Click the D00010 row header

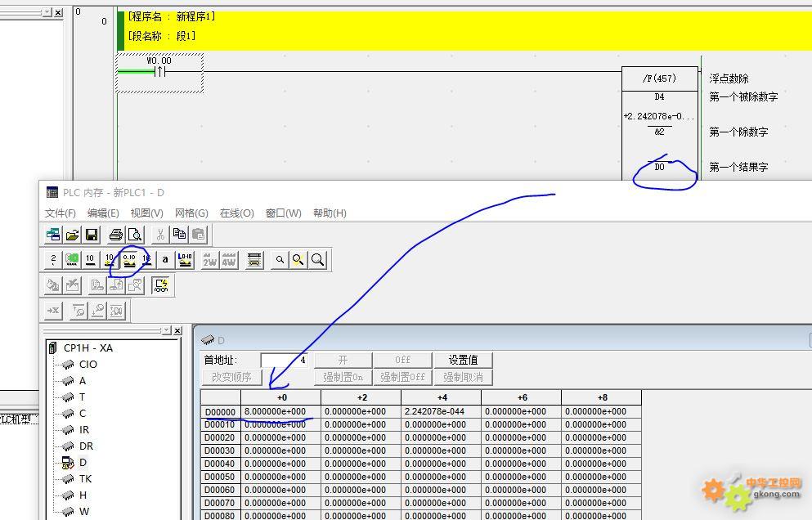pos(221,424)
